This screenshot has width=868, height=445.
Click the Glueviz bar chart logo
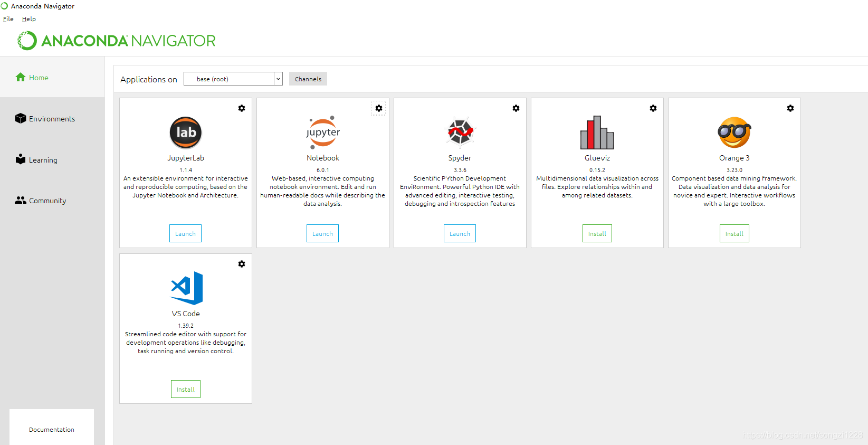597,132
